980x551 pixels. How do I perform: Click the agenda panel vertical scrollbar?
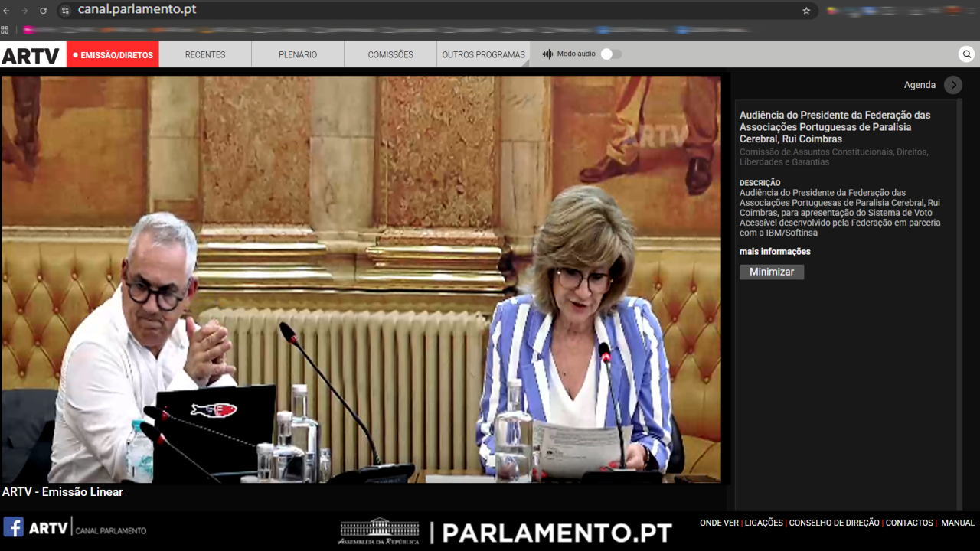click(x=960, y=305)
